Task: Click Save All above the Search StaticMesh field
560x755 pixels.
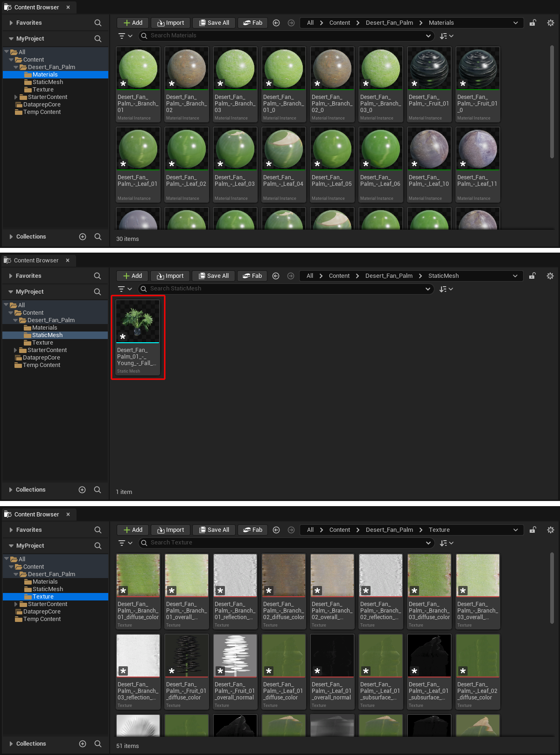Action: [213, 276]
